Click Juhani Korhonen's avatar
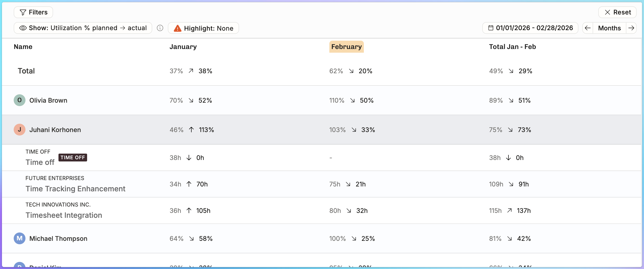This screenshot has height=269, width=644. [20, 130]
